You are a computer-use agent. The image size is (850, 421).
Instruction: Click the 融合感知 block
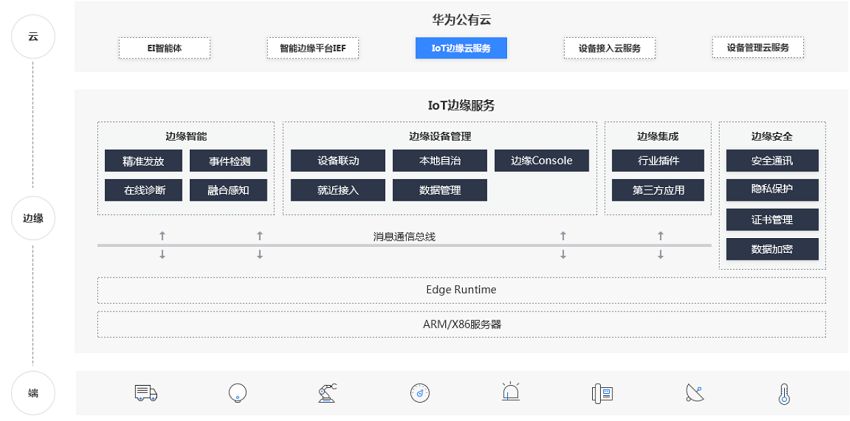[229, 190]
